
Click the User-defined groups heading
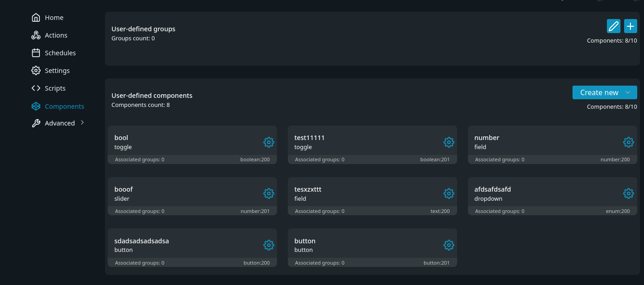pos(143,29)
